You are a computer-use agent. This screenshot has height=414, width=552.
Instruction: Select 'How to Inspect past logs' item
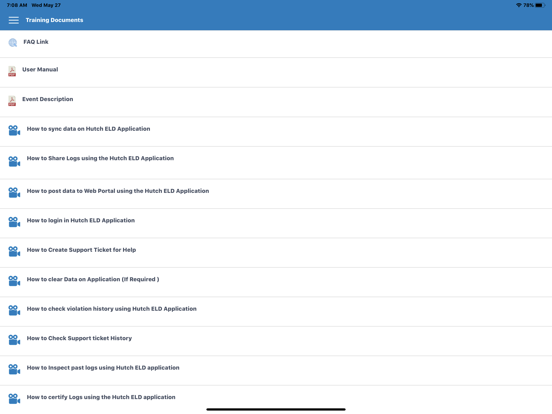click(x=276, y=370)
